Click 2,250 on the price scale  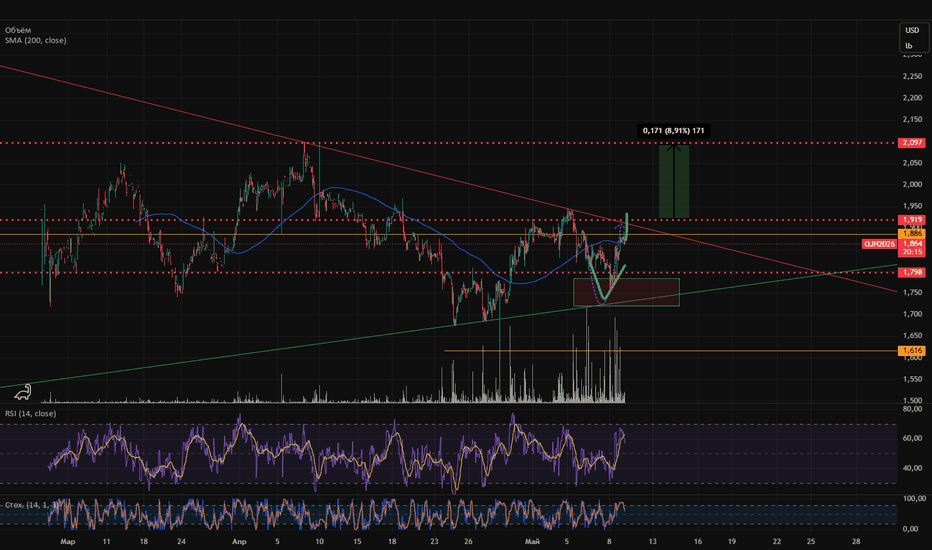click(912, 76)
